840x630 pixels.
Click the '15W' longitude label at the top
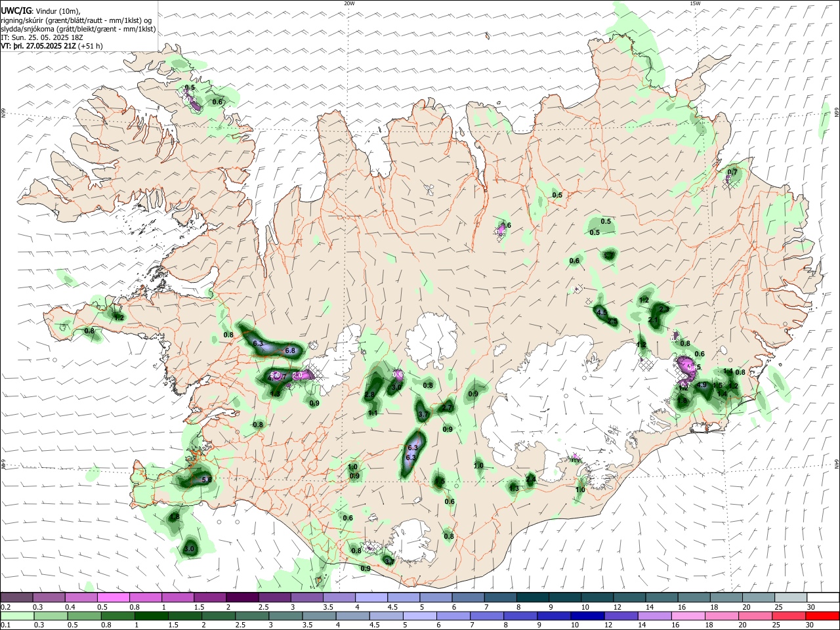tap(694, 3)
